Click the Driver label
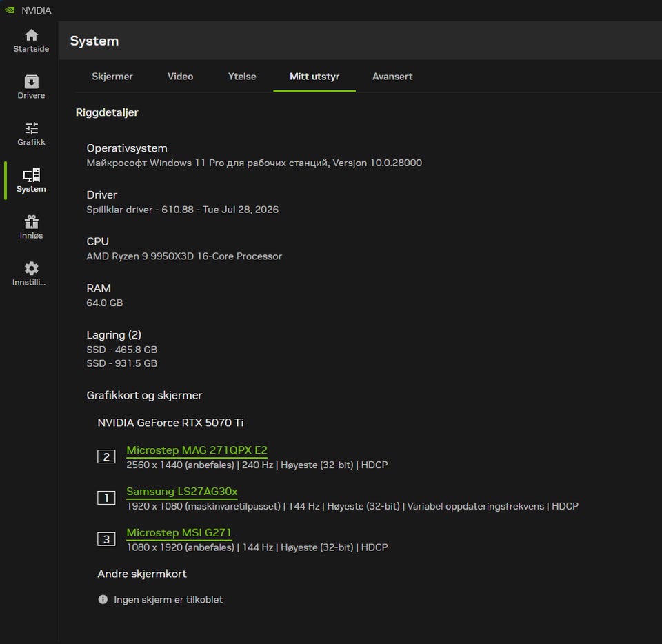Viewport: 662px width, 644px height. pos(102,195)
